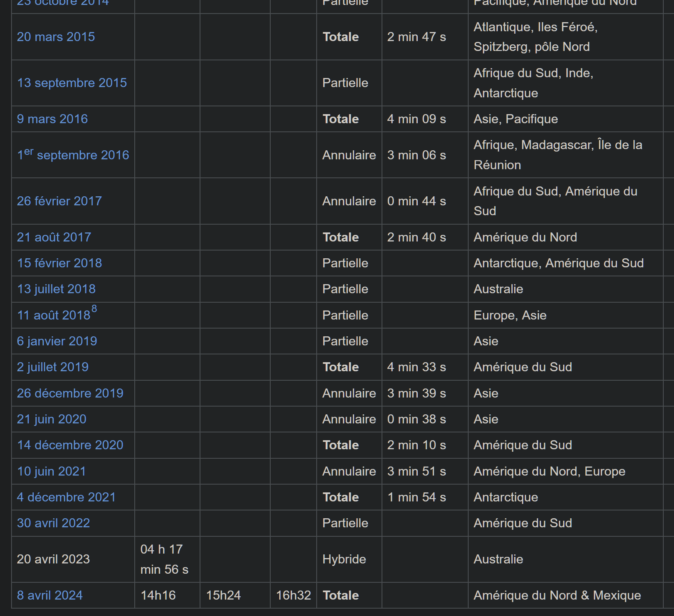Viewport: 674px width, 616px height.
Task: Open the 20 mars 2015 eclipse link
Action: coord(56,37)
